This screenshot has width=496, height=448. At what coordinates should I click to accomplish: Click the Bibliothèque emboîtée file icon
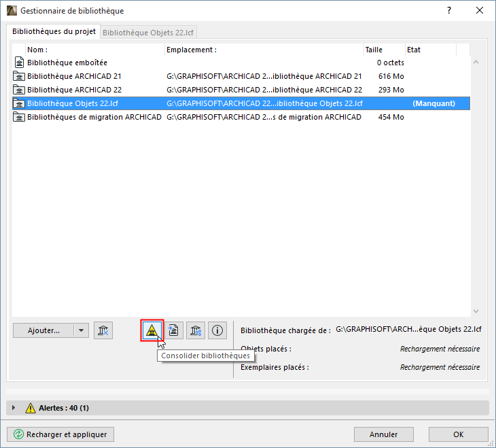[19, 63]
